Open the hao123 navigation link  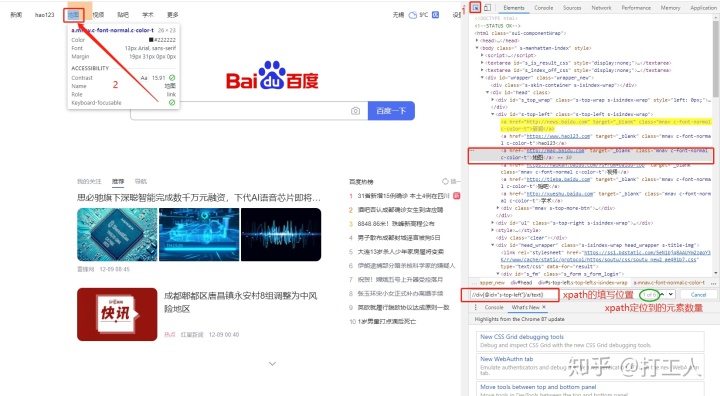pyautogui.click(x=45, y=15)
